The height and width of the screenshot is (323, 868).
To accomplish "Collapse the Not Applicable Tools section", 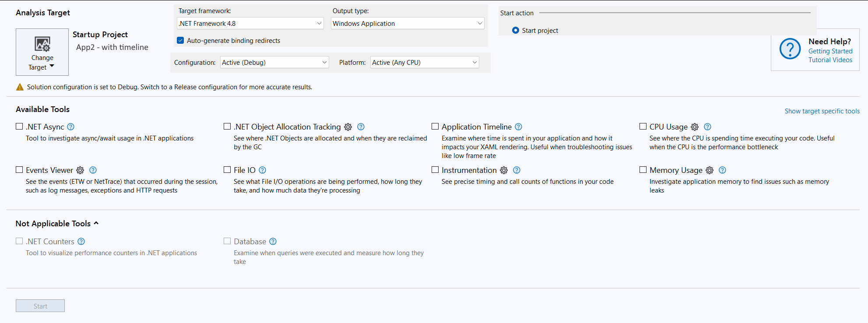I will coord(96,223).
